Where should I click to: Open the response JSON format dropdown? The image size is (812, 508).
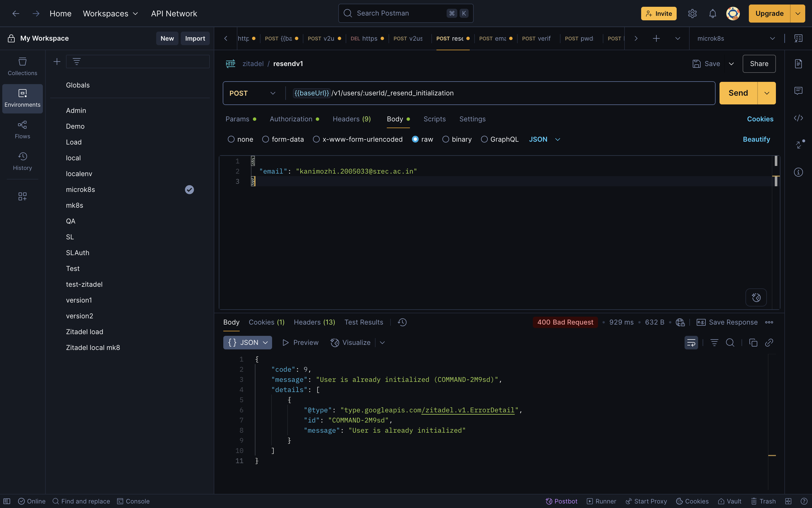248,342
